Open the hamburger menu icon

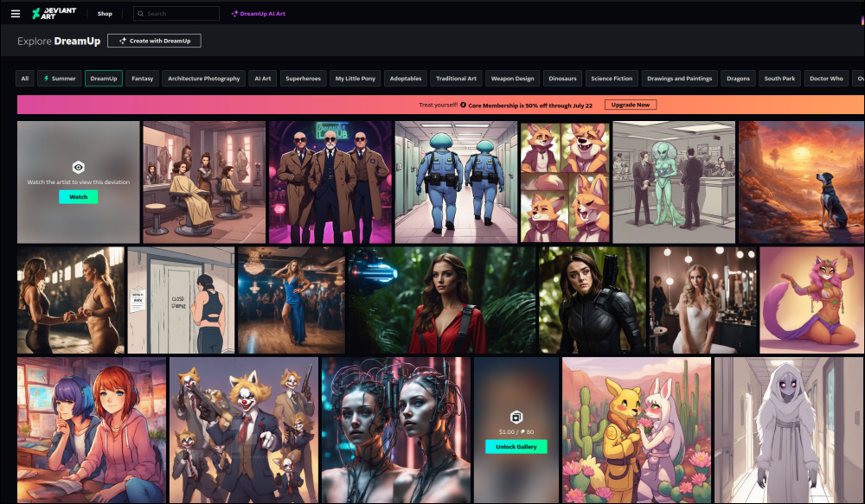(16, 14)
